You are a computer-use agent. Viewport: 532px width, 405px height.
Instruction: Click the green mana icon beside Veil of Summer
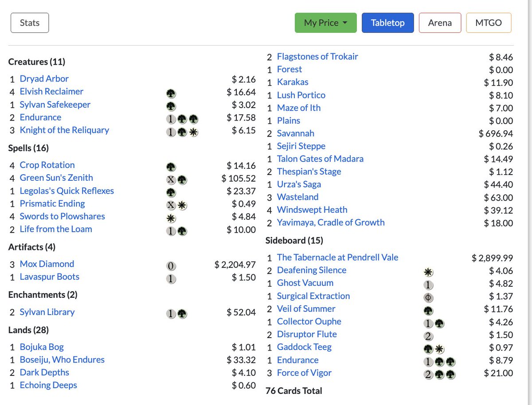(x=428, y=311)
